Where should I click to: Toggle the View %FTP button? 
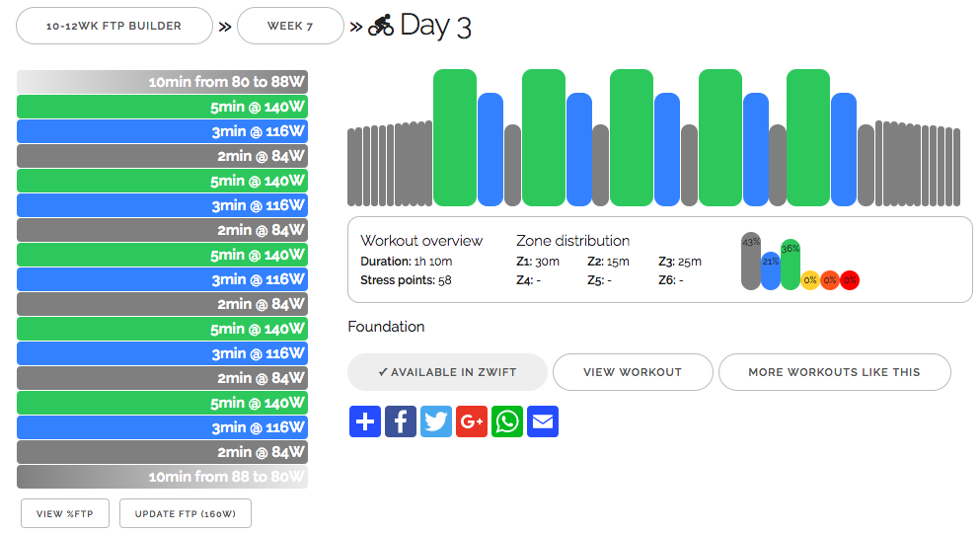pyautogui.click(x=65, y=513)
